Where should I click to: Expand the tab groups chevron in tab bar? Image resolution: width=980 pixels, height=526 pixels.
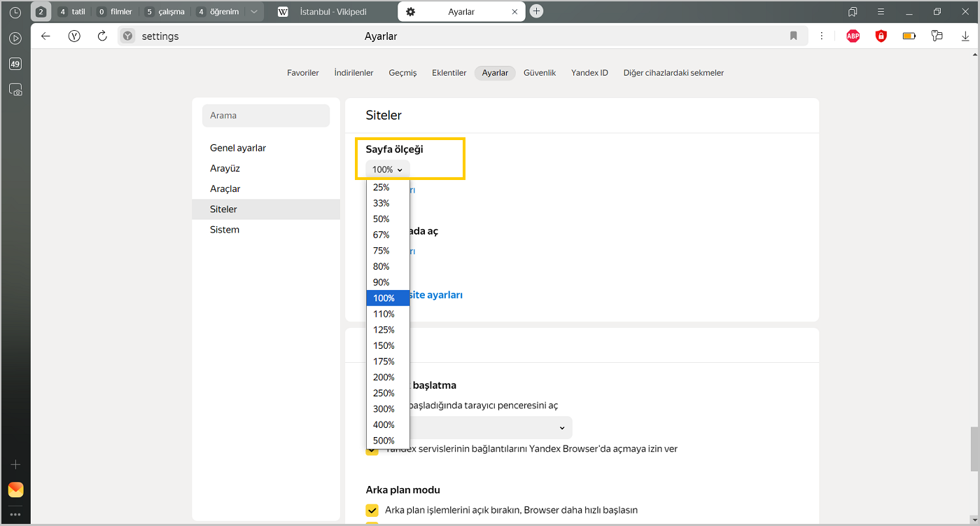tap(253, 12)
